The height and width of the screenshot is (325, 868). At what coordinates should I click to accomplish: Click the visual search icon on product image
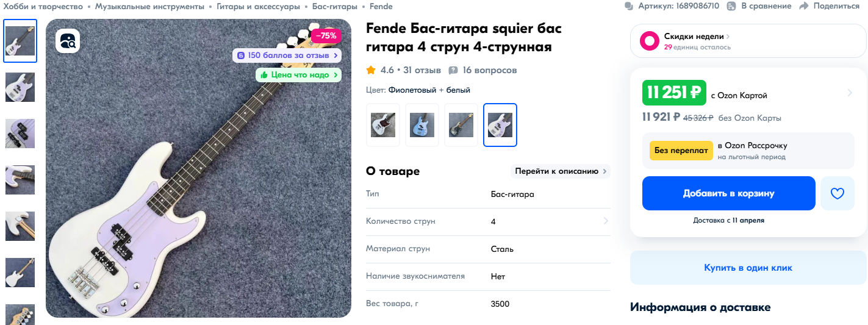(68, 41)
